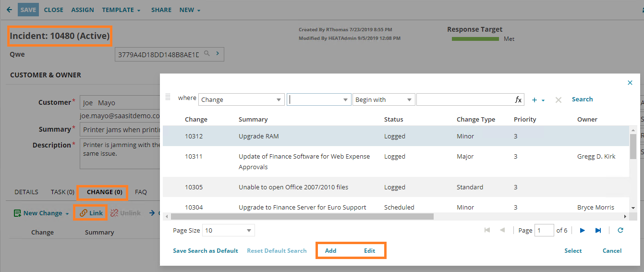Click the Search link
The height and width of the screenshot is (272, 644).
pyautogui.click(x=582, y=99)
